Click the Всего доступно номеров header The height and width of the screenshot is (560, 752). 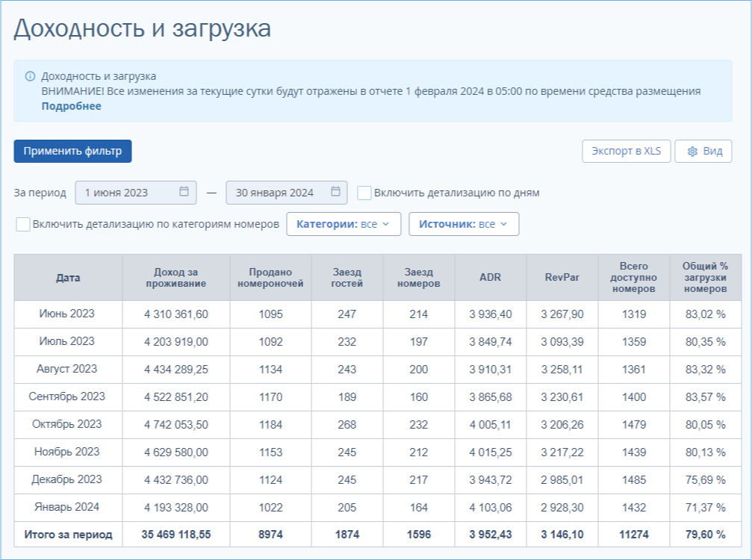633,278
